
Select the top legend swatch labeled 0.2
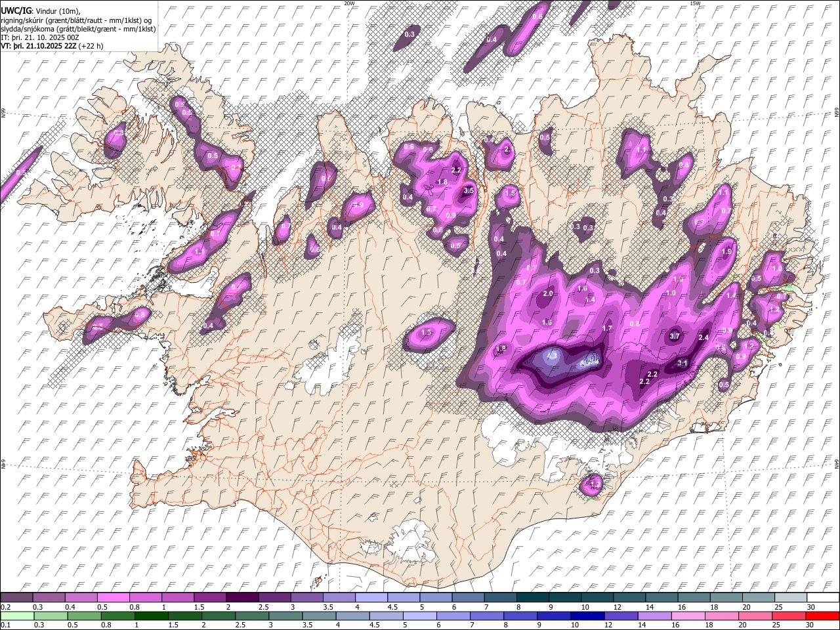click(x=16, y=597)
